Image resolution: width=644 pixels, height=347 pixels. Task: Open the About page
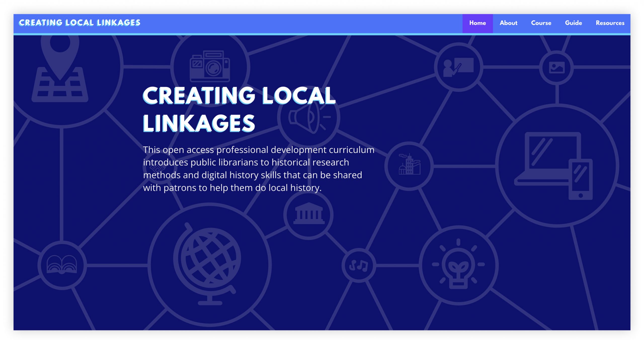(x=508, y=23)
